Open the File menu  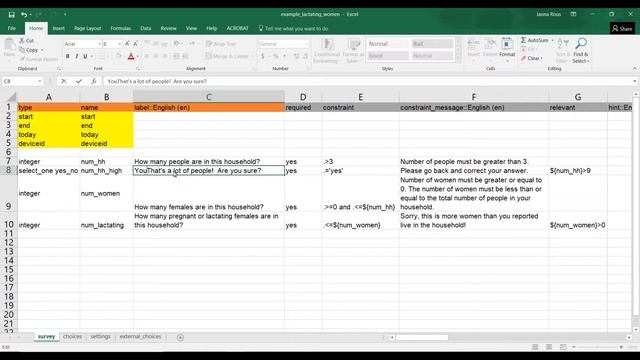[x=11, y=29]
